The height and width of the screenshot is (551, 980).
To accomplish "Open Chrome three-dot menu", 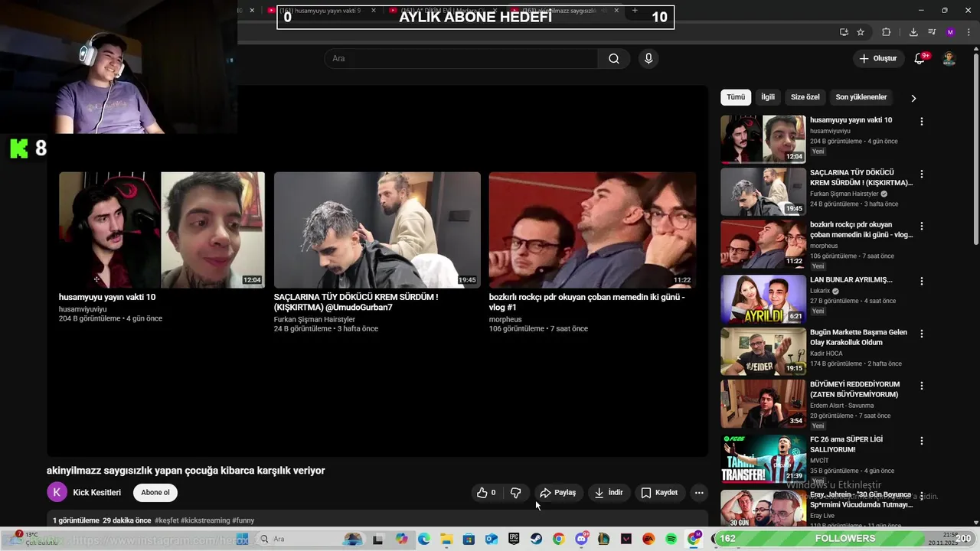I will point(967,32).
